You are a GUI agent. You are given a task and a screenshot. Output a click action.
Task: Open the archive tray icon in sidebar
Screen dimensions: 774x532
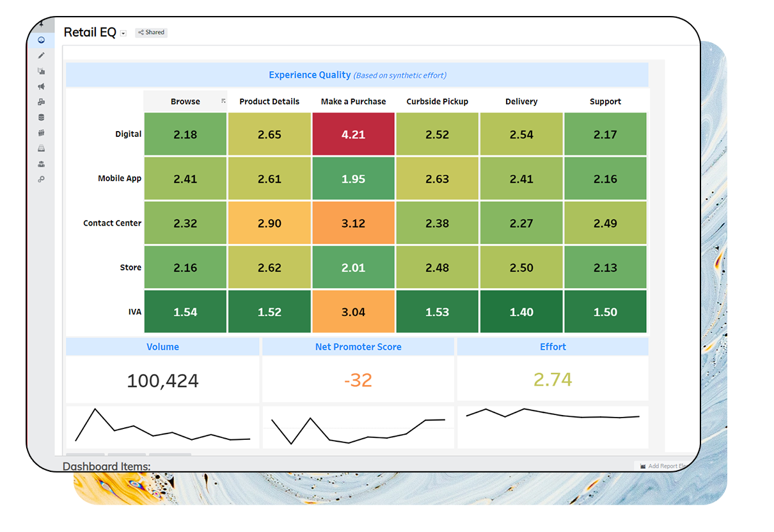42,148
